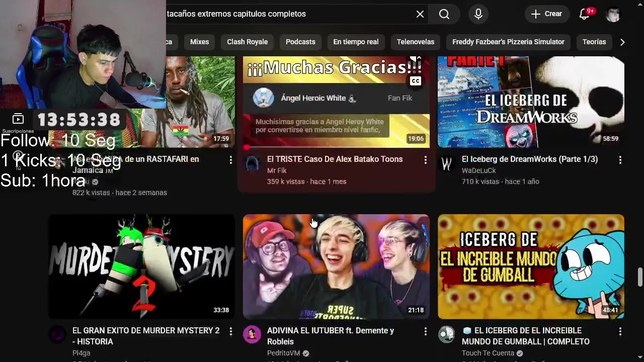Screen dimensions: 644x362
Task: Select the Teorías filter chip
Action: (x=594, y=42)
